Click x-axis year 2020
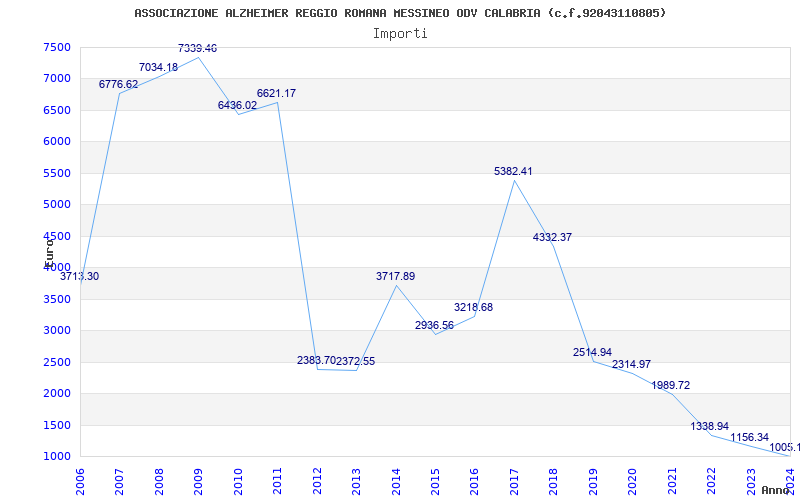 (x=633, y=482)
